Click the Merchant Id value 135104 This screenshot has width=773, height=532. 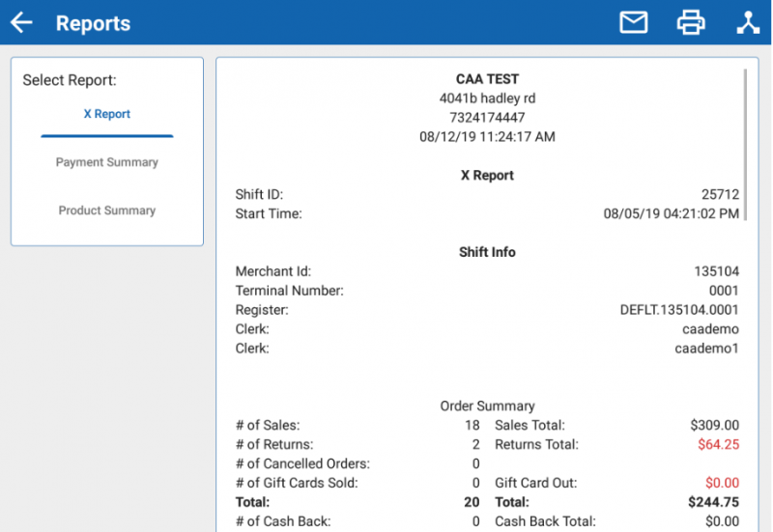tap(716, 271)
